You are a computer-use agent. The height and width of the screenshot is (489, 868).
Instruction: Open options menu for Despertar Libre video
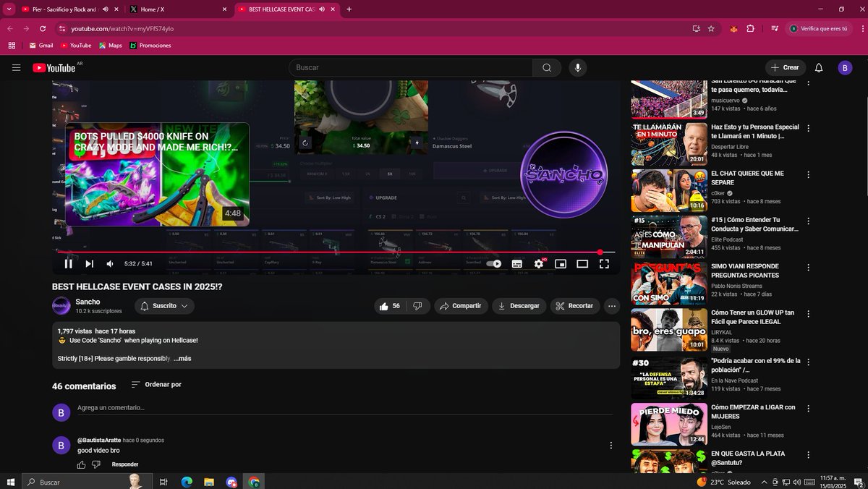(x=809, y=127)
